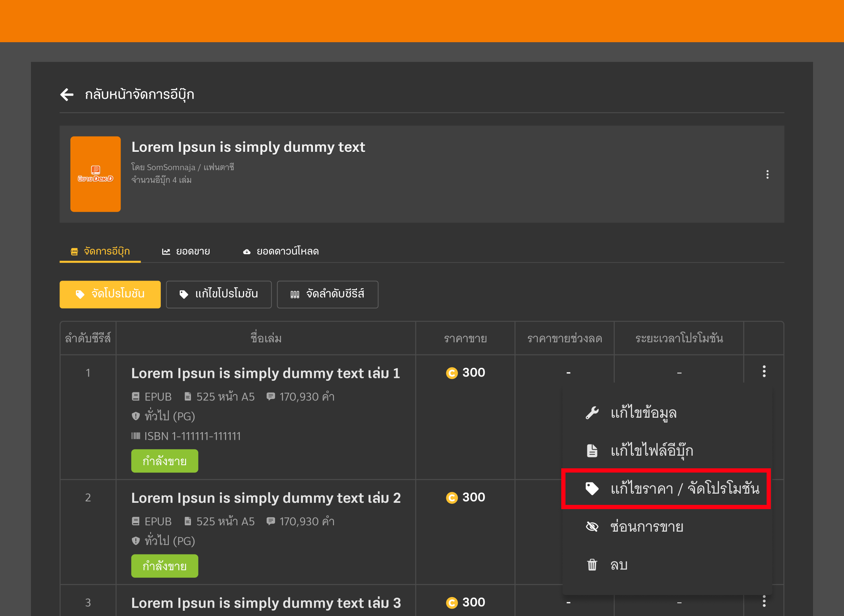This screenshot has height=616, width=844.
Task: Select ซ่อนการขาย menu item
Action: (x=666, y=526)
